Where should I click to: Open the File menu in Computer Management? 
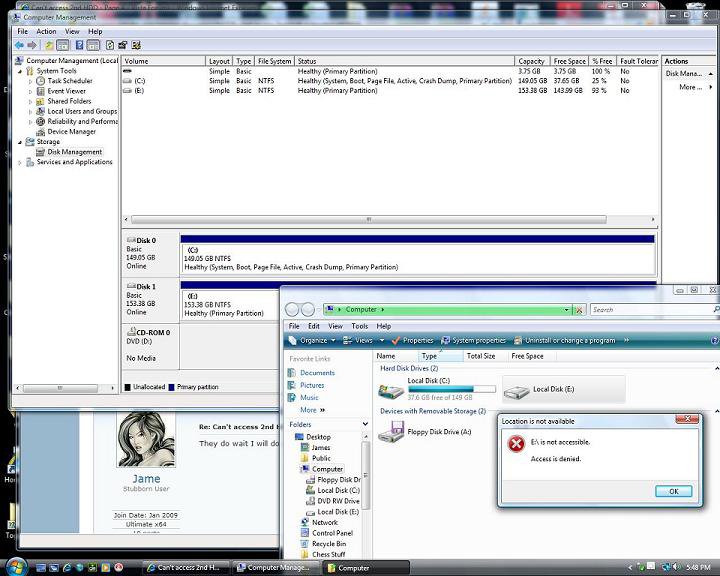22,31
